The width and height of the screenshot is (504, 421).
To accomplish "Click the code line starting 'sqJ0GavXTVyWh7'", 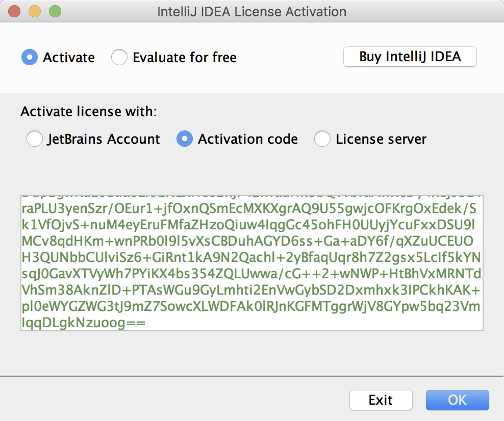I will [251, 274].
